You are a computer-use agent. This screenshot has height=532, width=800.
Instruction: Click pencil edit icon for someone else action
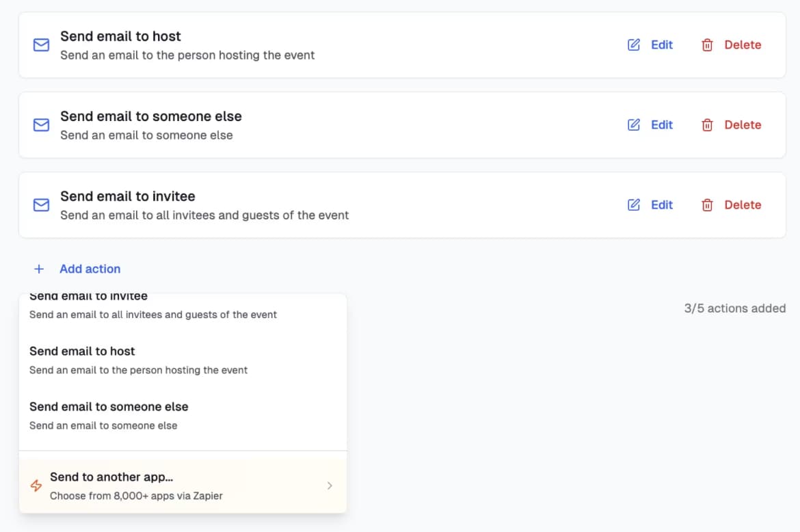[634, 125]
